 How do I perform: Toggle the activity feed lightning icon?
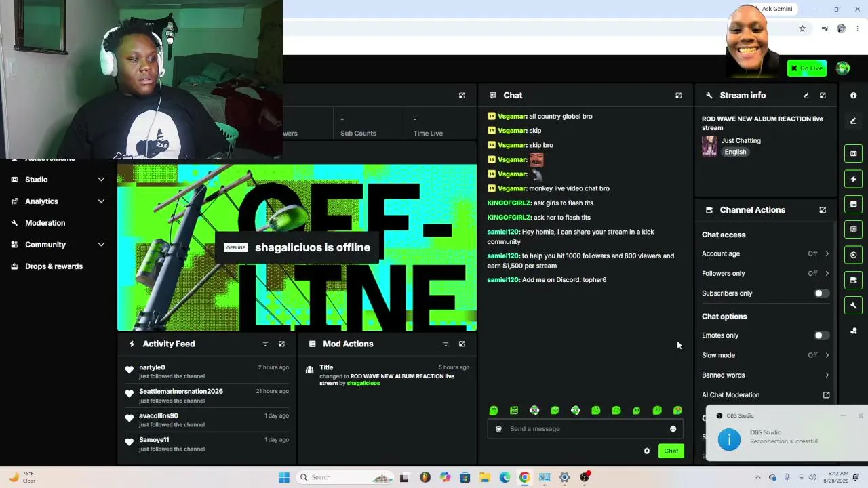853,179
